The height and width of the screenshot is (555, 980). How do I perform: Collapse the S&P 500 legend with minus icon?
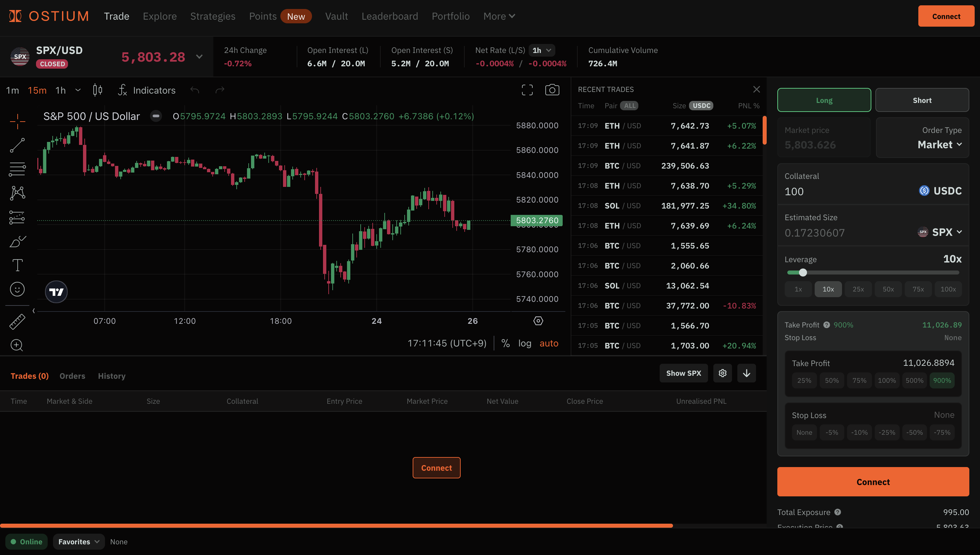[156, 116]
